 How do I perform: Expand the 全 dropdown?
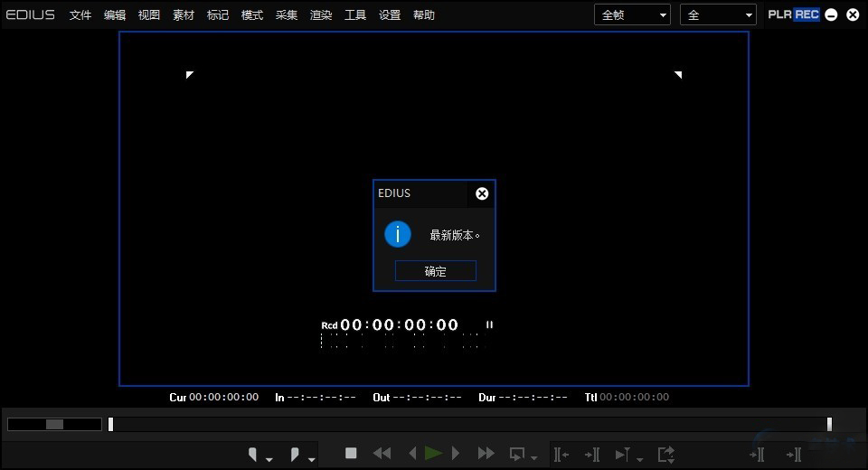(718, 15)
